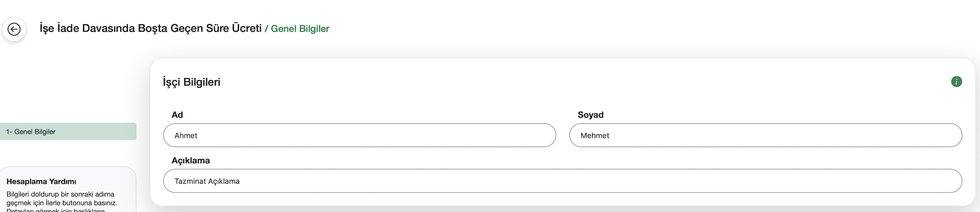Focus the Açıklama input field
Viewport: 980px width, 212px height.
point(563,181)
